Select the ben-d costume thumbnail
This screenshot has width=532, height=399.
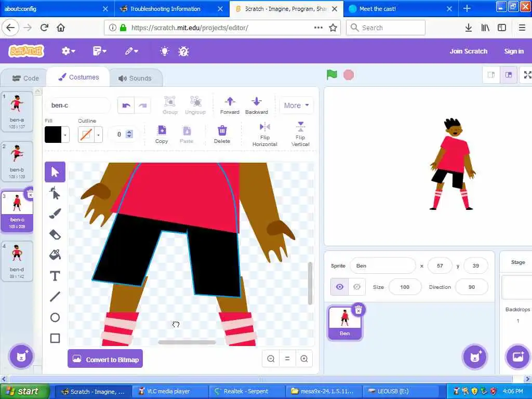(17, 261)
